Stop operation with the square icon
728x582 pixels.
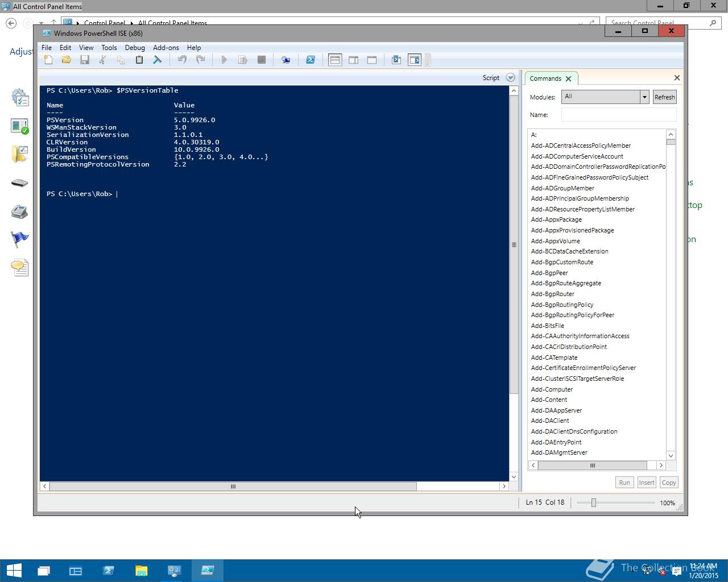(x=262, y=60)
